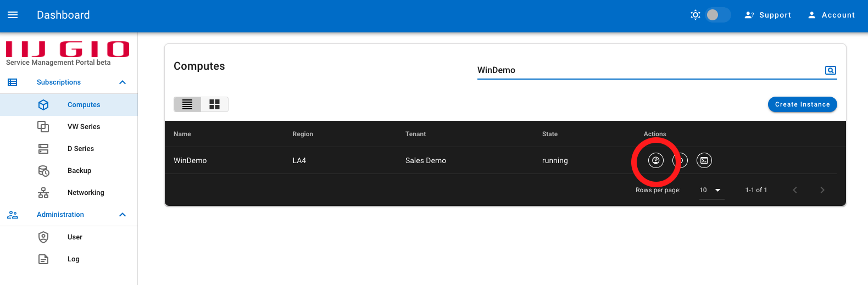
Task: Collapse the Subscriptions section chevron
Action: coord(123,82)
